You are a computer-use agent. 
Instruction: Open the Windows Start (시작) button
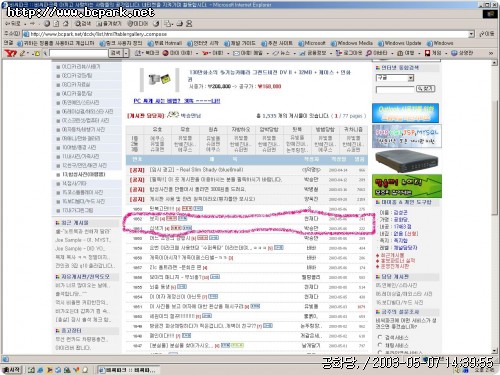click(x=12, y=370)
